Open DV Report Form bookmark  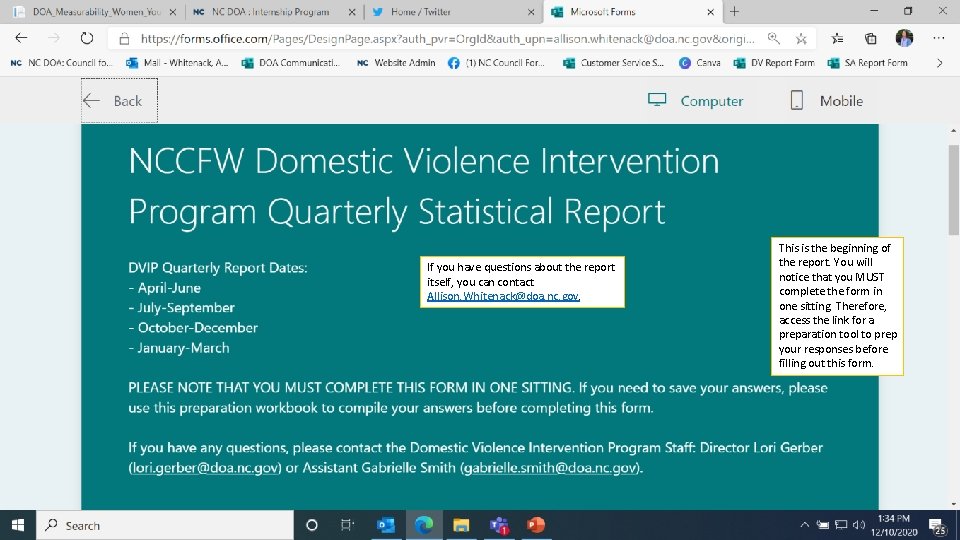pyautogui.click(x=774, y=62)
